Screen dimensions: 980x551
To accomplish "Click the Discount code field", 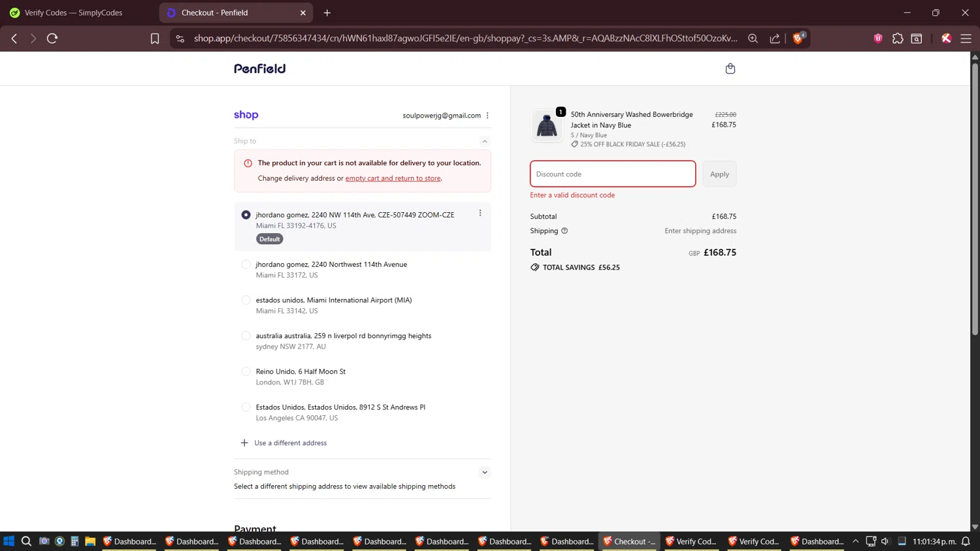I will 613,174.
